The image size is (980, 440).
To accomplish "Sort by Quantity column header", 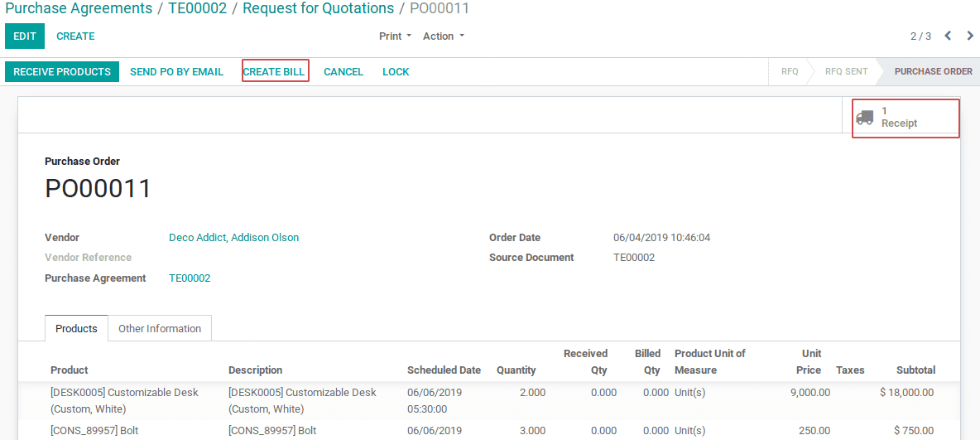I will coord(516,370).
